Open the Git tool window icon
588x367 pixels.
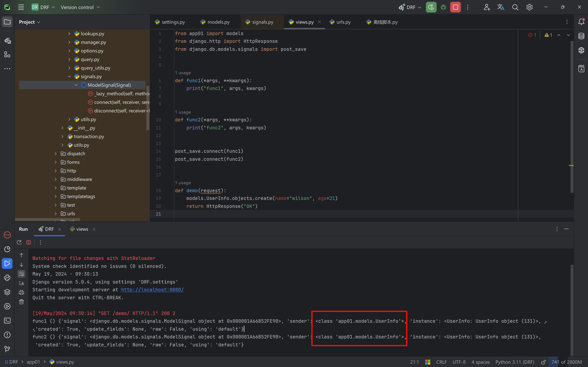coord(7,349)
